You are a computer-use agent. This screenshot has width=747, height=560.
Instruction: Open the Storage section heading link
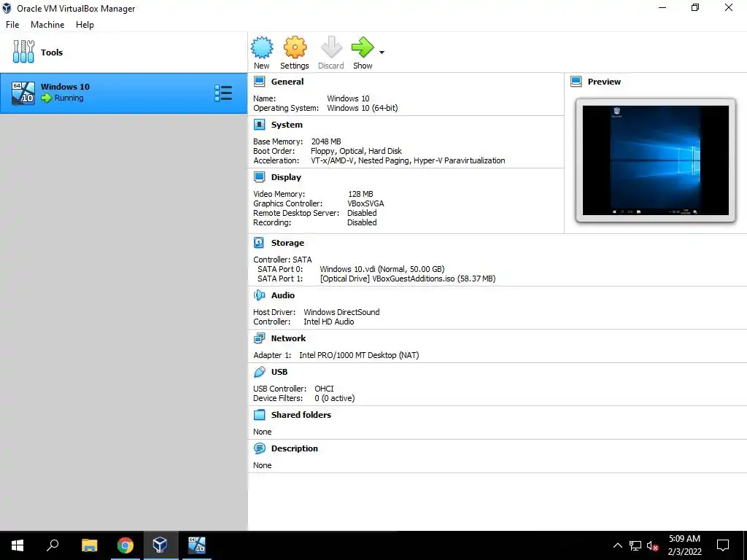287,243
